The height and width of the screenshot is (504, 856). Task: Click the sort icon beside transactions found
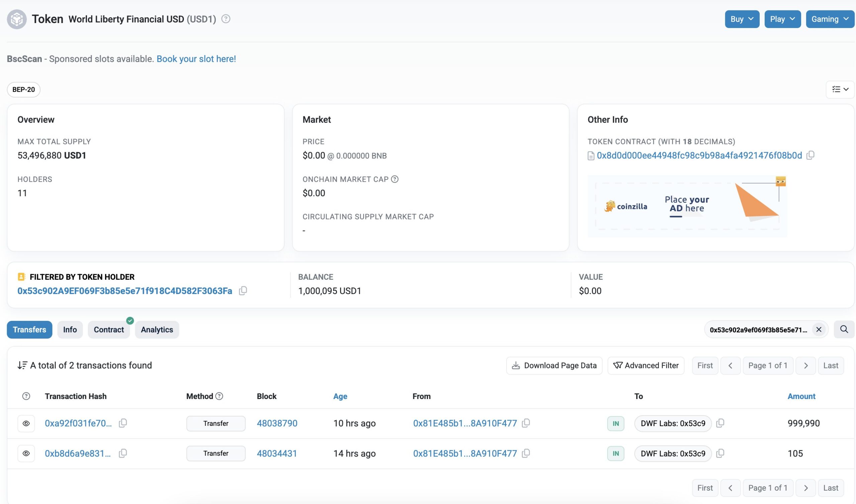[x=22, y=365]
